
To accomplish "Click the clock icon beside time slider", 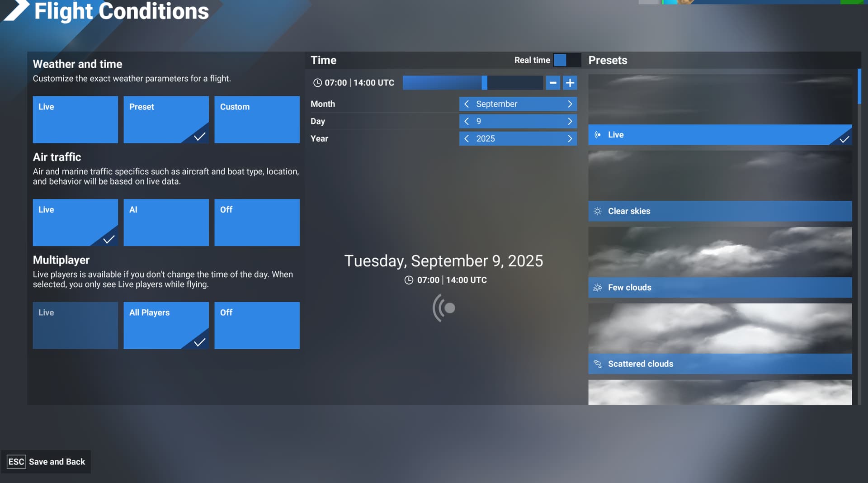I will pyautogui.click(x=318, y=83).
